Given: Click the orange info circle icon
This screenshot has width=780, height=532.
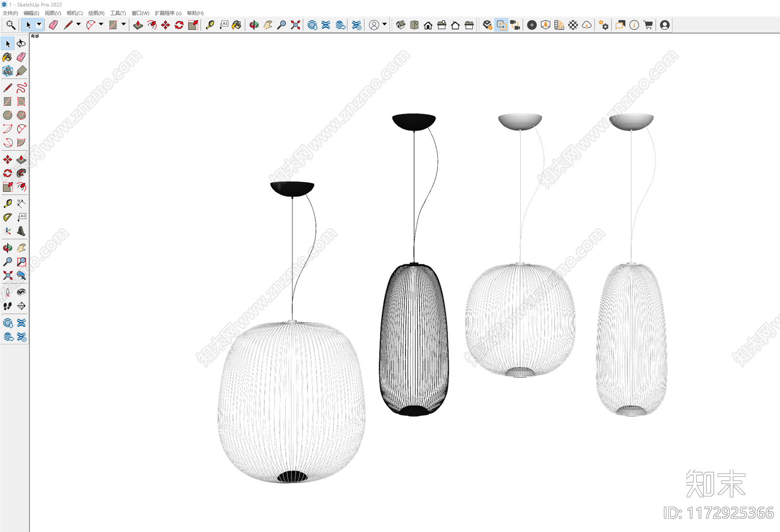Looking at the screenshot, I should pos(634,25).
